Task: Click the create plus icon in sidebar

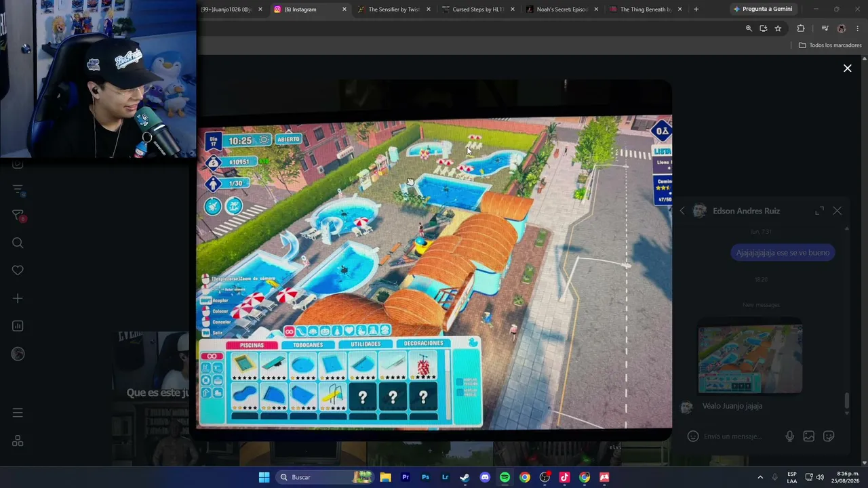Action: click(18, 298)
